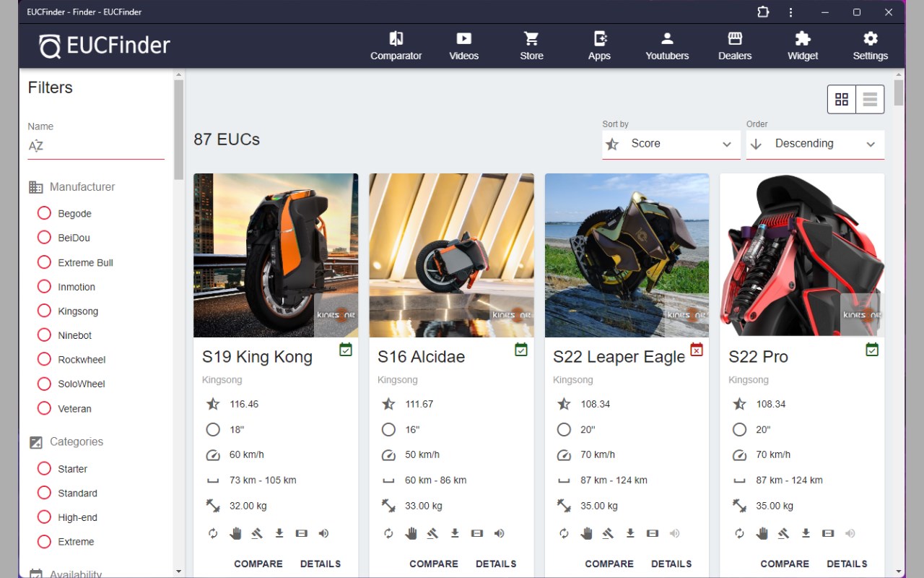
Task: Open the S22 Leaper Eagle photo
Action: pos(627,255)
